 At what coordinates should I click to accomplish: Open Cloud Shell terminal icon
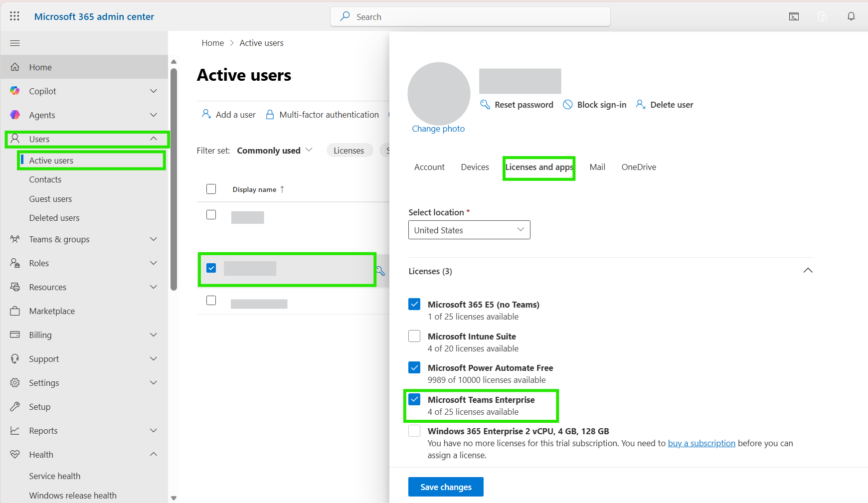click(794, 16)
